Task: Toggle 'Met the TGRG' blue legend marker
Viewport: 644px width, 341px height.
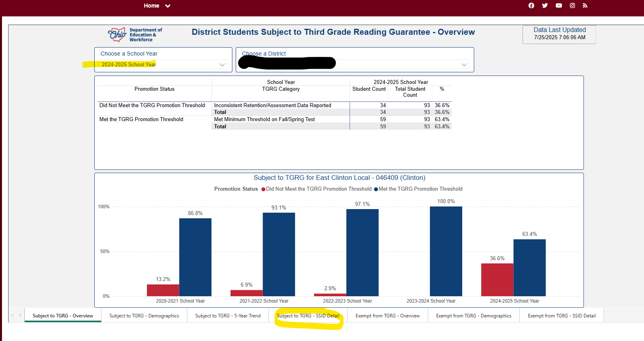Action: pos(376,189)
